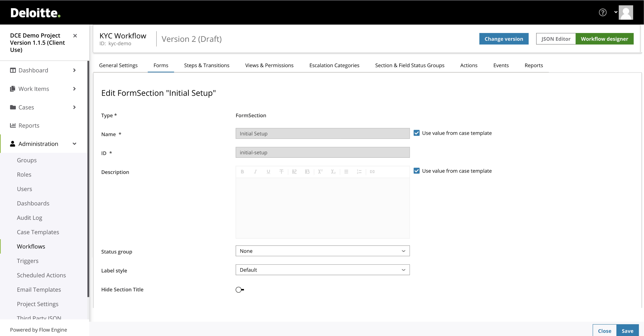Open the Escalation Categories tab

[334, 65]
